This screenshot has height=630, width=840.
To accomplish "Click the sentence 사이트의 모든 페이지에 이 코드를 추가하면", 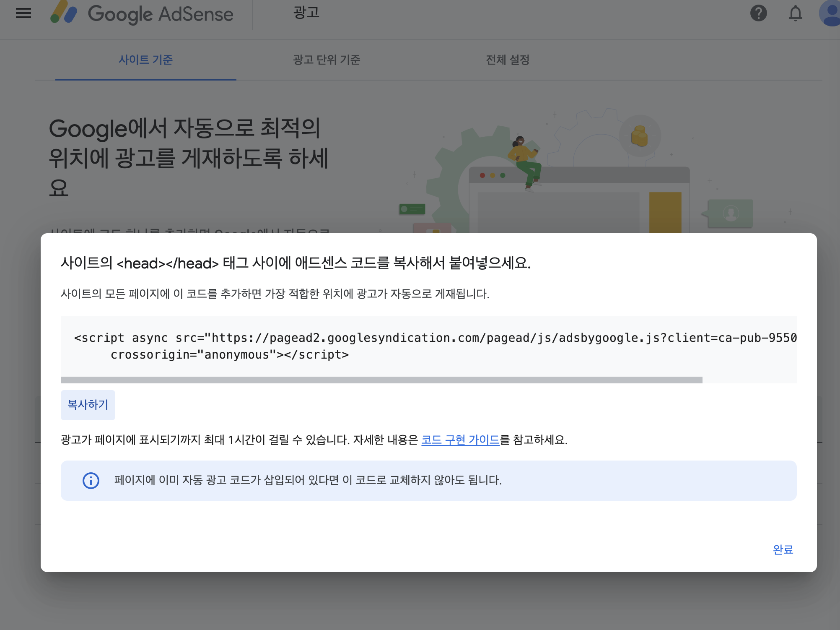I will pyautogui.click(x=275, y=294).
